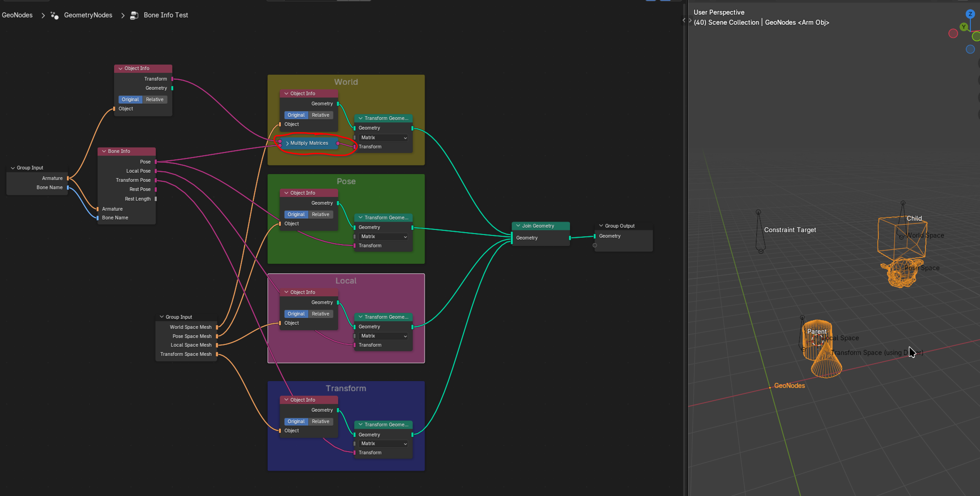Collapse the Group Output node
This screenshot has width=980, height=496.
pos(601,226)
